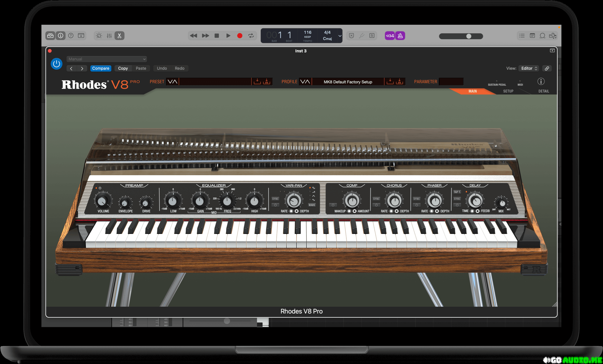The image size is (603, 364).
Task: Select the VARI-PAN DEPTH radio selector
Action: [297, 211]
